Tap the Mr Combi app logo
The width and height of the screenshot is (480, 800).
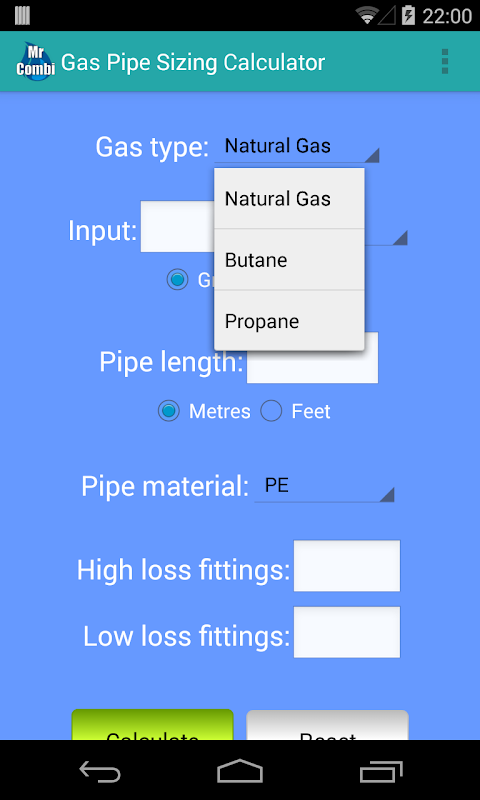tap(35, 62)
